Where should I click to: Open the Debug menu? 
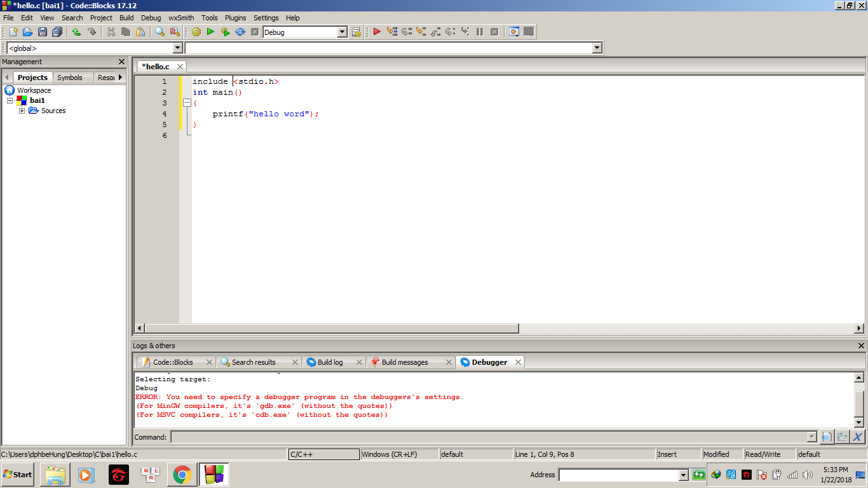(151, 18)
